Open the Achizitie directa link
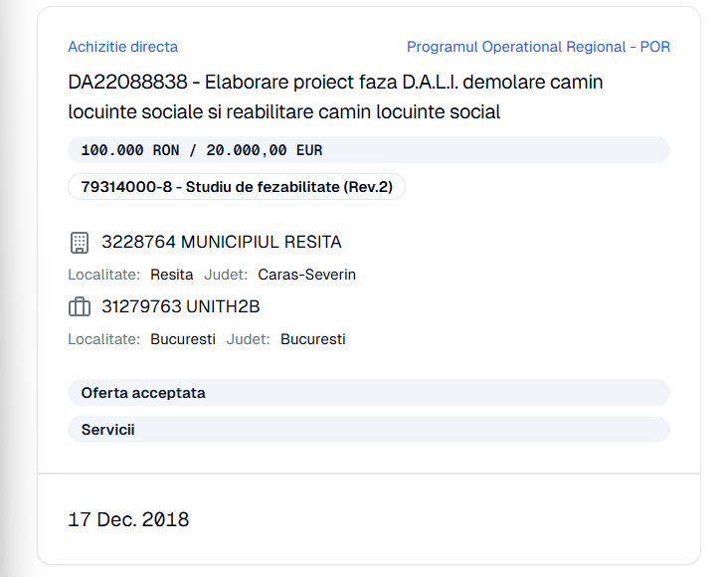Screen dimensions: 728x577 (x=123, y=47)
